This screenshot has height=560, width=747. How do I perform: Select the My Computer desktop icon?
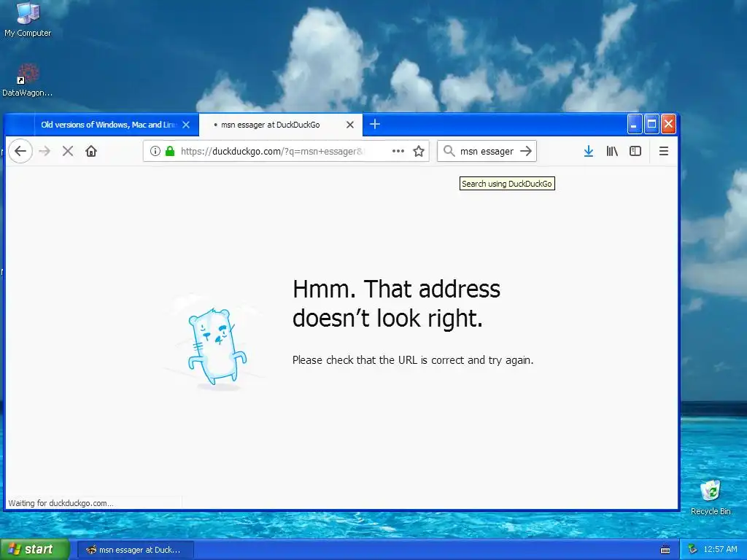[28, 20]
